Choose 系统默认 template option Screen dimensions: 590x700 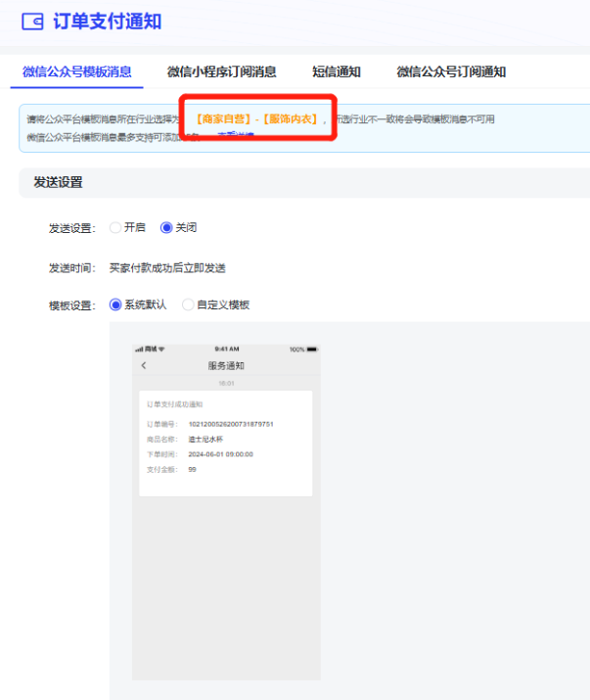(x=116, y=304)
